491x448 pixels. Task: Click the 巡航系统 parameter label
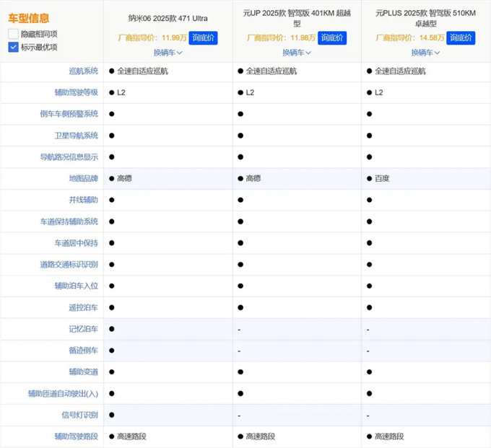(x=84, y=71)
